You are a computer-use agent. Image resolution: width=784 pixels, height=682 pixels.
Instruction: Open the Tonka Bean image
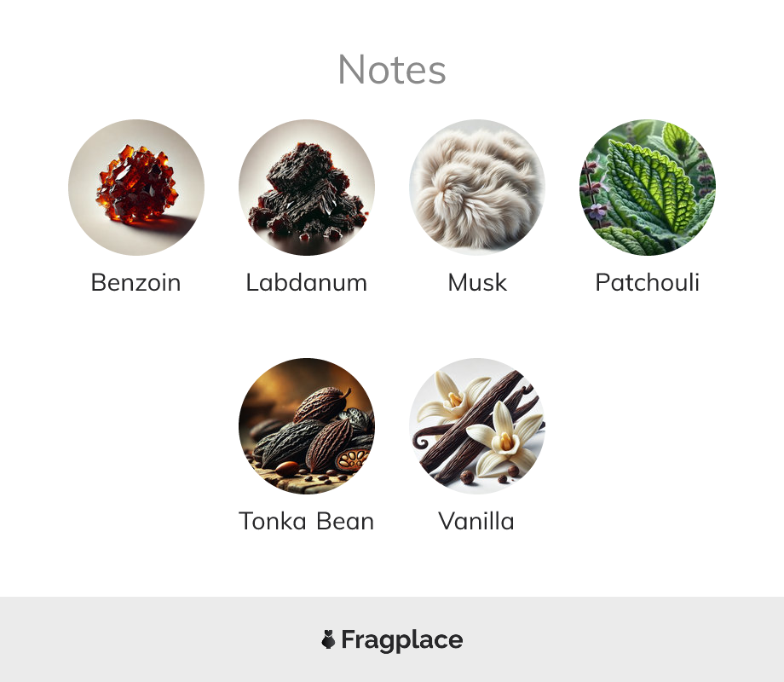(307, 425)
